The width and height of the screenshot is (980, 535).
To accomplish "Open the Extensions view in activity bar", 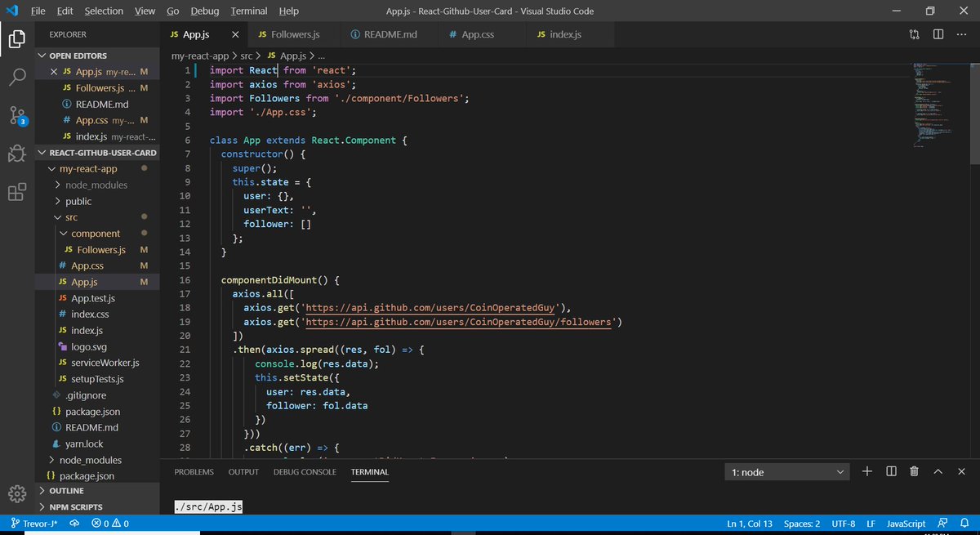I will tap(16, 192).
